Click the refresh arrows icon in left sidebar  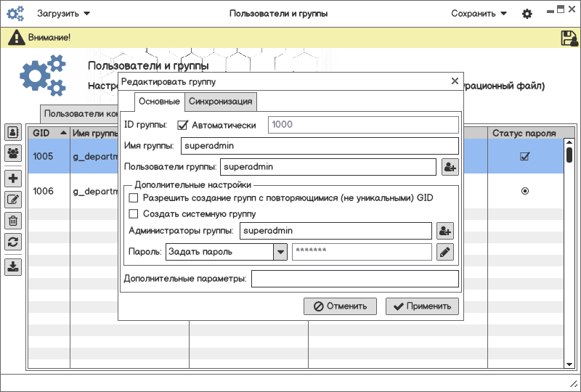point(13,242)
